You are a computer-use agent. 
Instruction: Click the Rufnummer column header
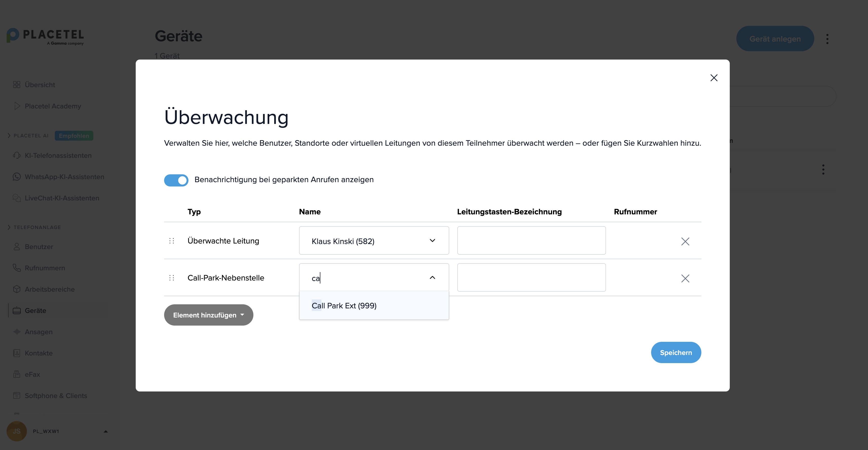[x=635, y=212]
